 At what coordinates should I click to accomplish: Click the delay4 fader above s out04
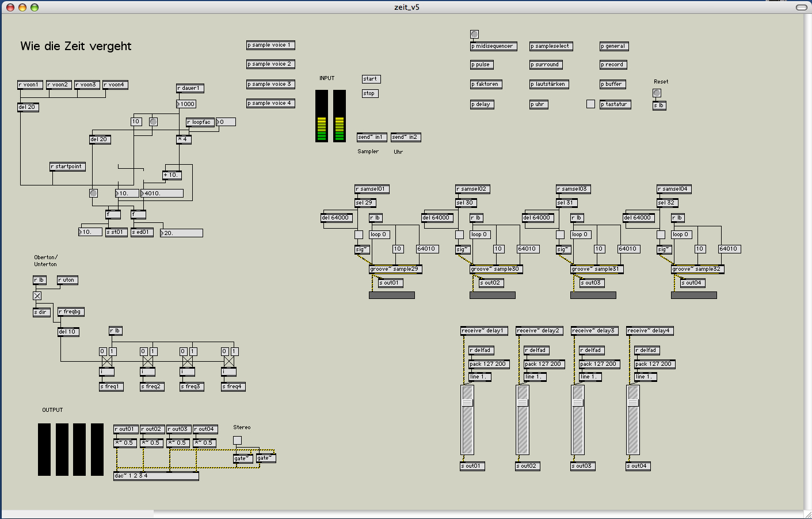point(633,420)
